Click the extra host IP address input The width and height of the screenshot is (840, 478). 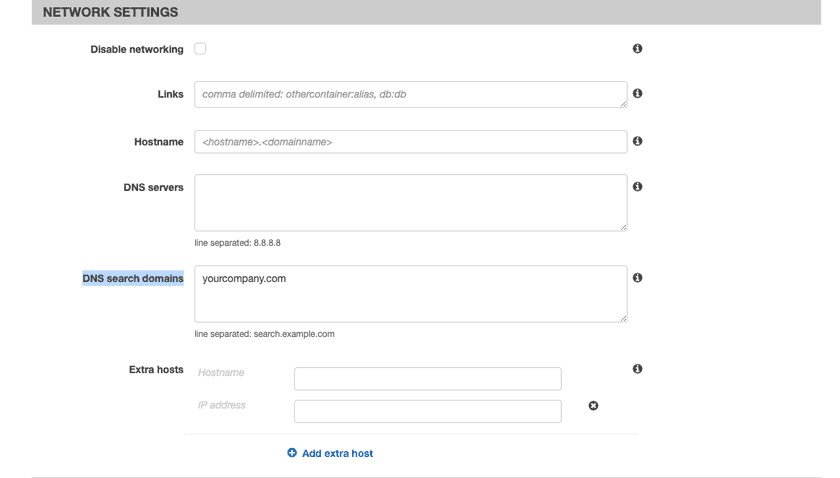click(427, 411)
